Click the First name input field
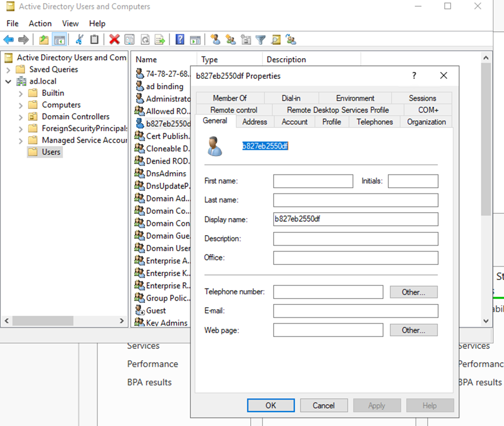 (313, 181)
